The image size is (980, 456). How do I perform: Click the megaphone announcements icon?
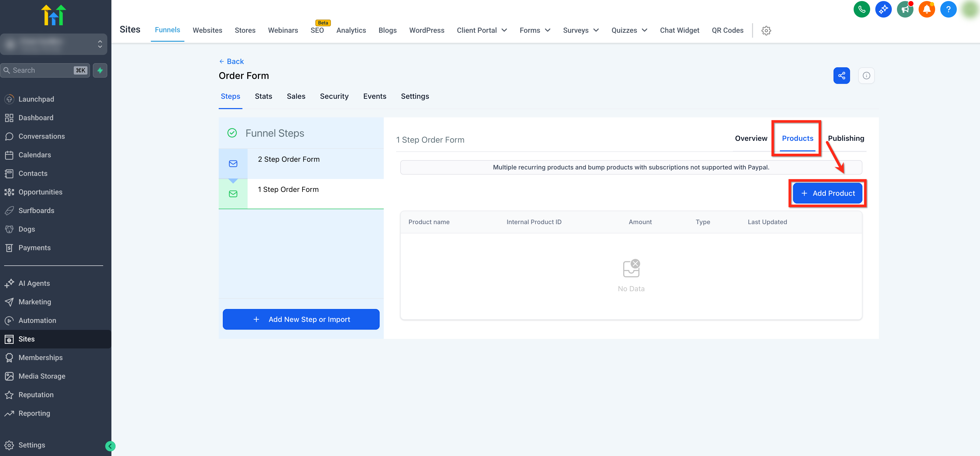click(905, 9)
